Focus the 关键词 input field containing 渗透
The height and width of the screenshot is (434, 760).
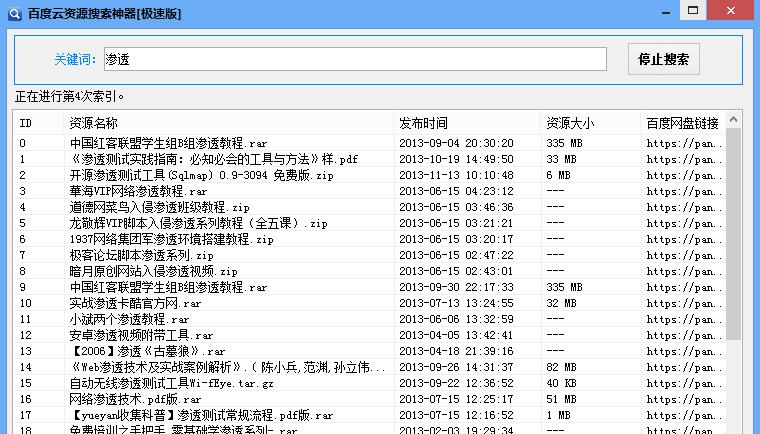[x=355, y=59]
